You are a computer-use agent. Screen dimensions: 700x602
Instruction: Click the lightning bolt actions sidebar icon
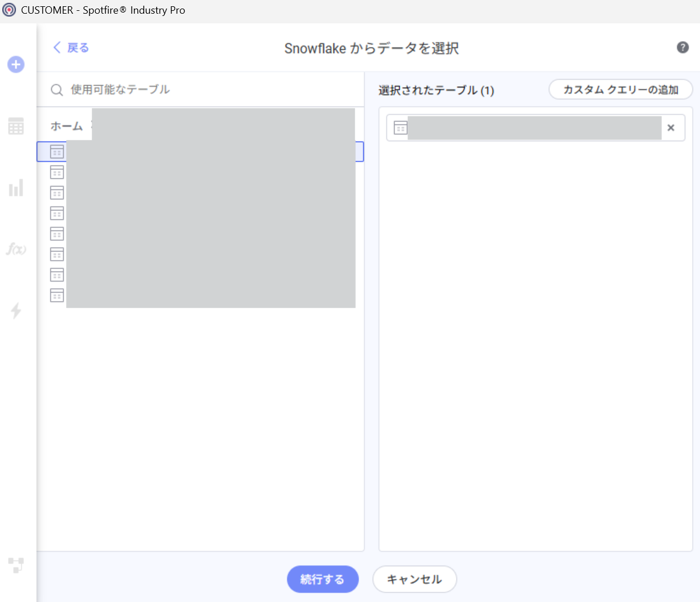point(16,311)
